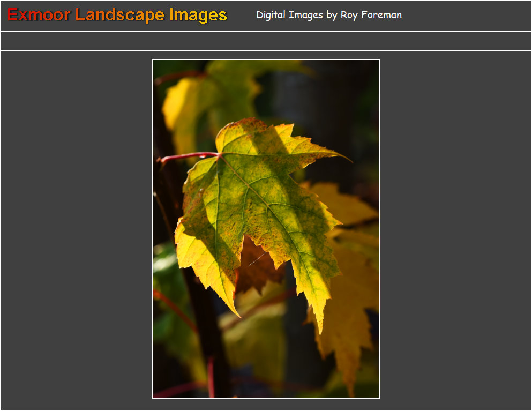
Task: Click the pointed right tip of the main leaf
Action: pos(349,161)
